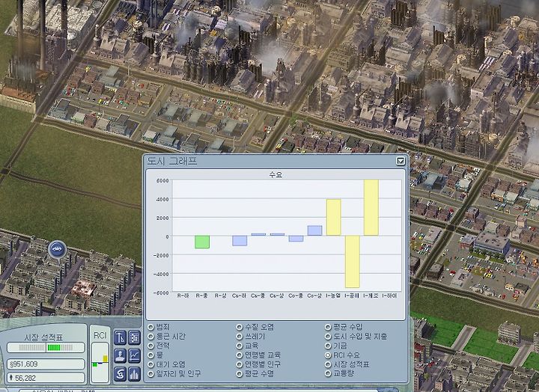
Task: Collapse the 도시 그래프 panel with arrow button
Action: click(401, 161)
